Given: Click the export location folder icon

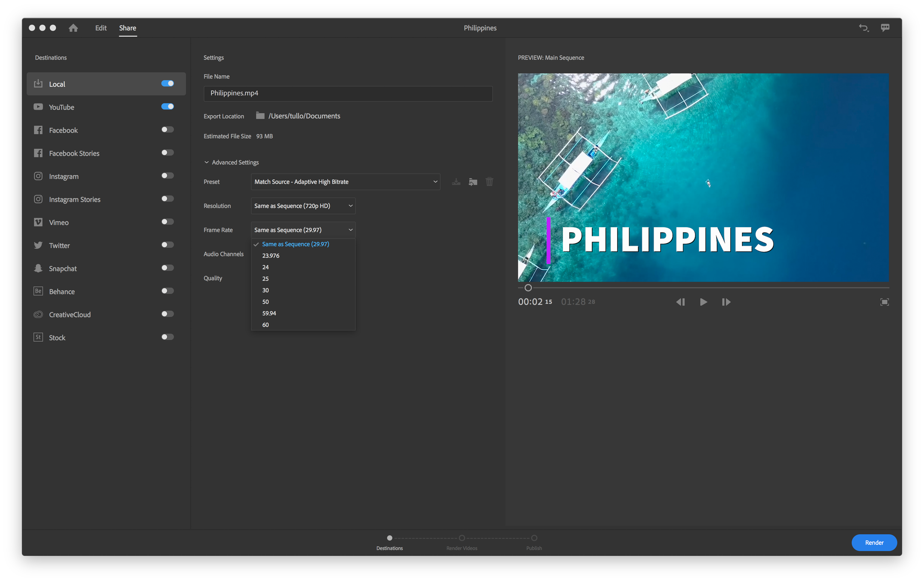Looking at the screenshot, I should pos(260,116).
